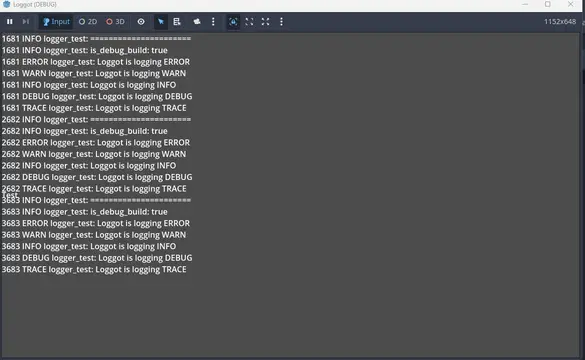Switch selection to 3D nodes
Viewport: 585px width, 360px height.
point(115,22)
